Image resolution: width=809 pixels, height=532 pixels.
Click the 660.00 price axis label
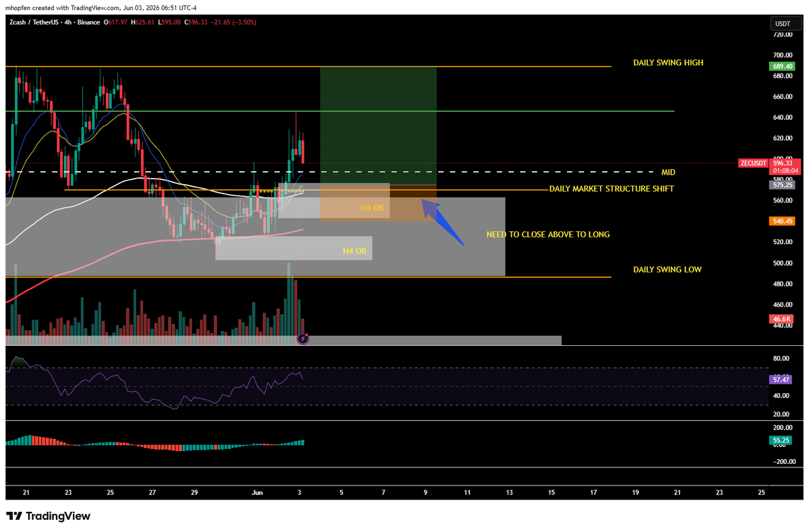point(783,97)
